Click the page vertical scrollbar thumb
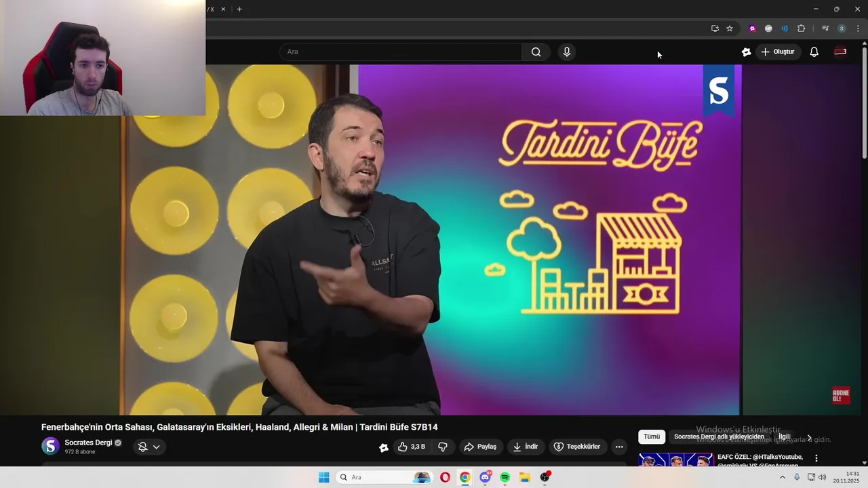 [x=864, y=103]
